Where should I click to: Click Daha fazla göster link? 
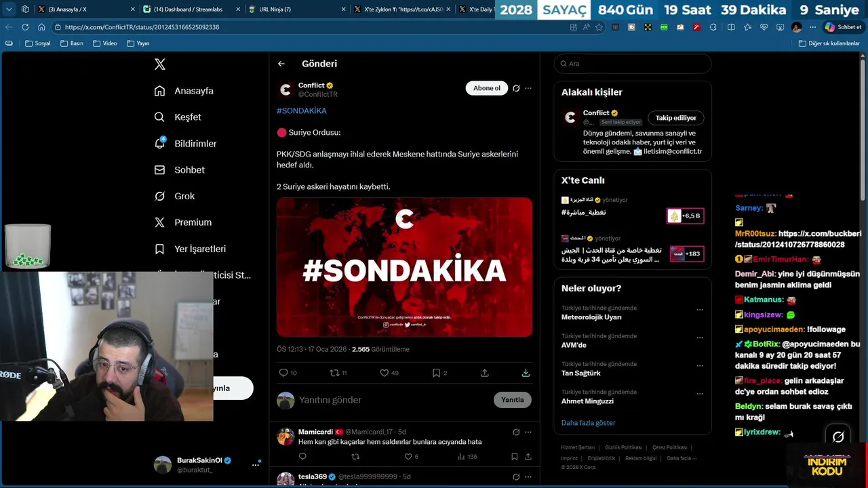click(x=588, y=423)
